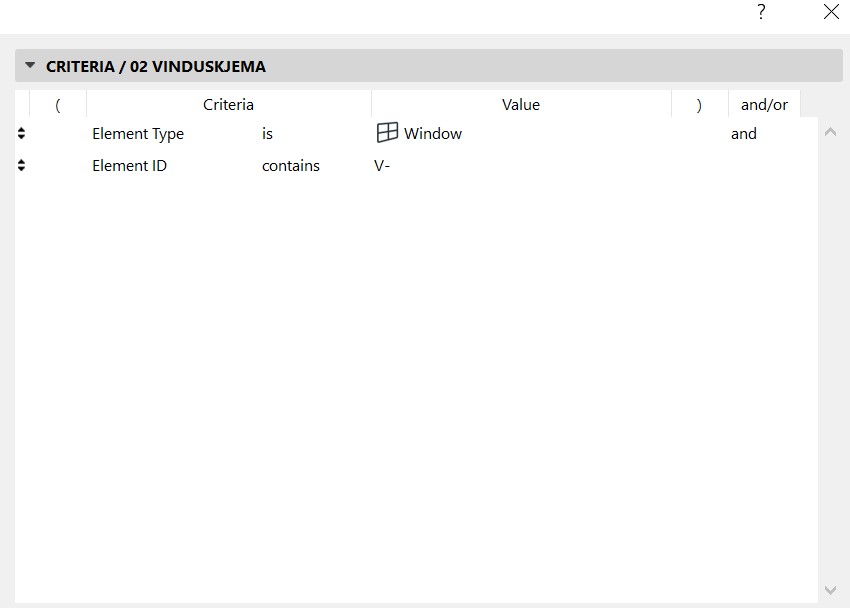The image size is (850, 608).
Task: Click the V- value input field
Action: (500, 166)
